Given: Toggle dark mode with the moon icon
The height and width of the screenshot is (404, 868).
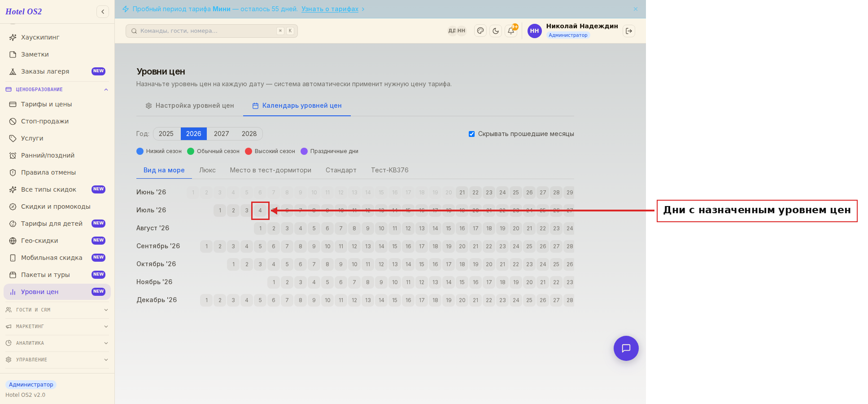Looking at the screenshot, I should 496,31.
